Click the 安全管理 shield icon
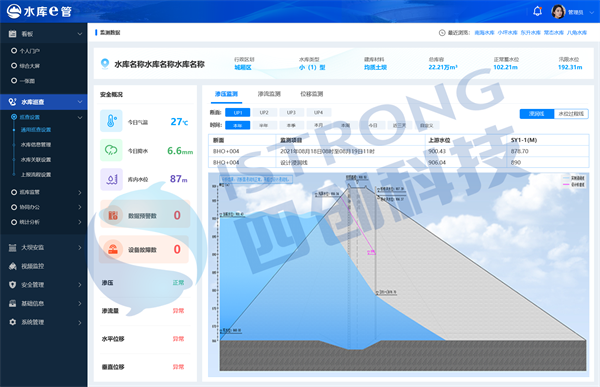This screenshot has width=600, height=387. (x=13, y=284)
